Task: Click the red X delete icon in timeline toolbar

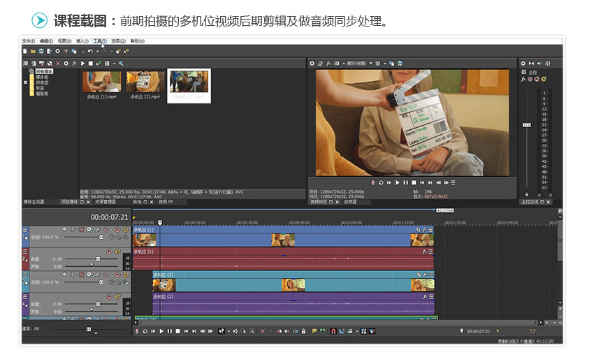Action: coord(263,331)
